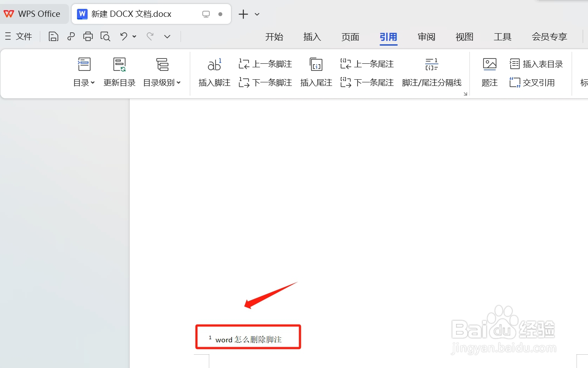Click the unsaved indicator dot on document tab
The height and width of the screenshot is (368, 588).
click(220, 14)
